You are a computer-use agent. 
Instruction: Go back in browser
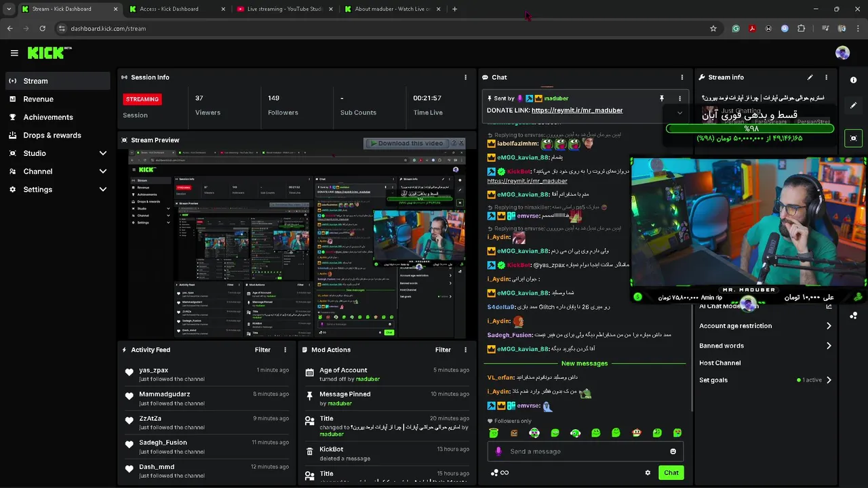pos(9,28)
